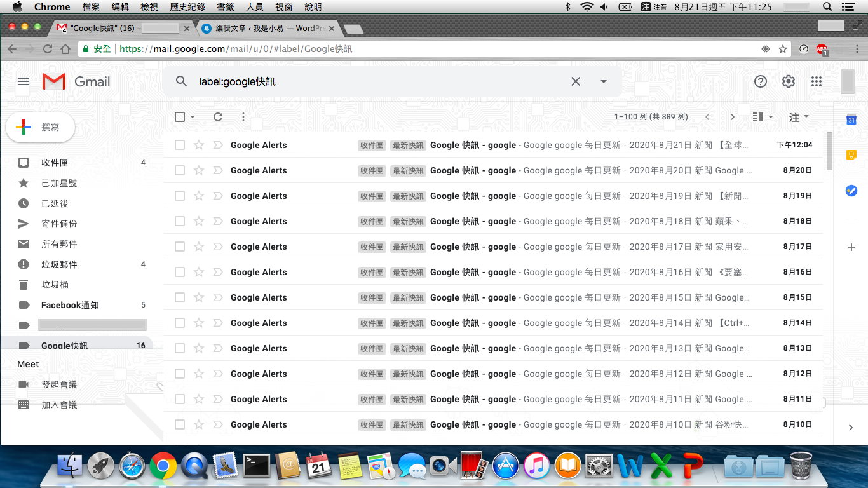868x488 pixels.
Task: Select the 8月11日 email checkbox
Action: pyautogui.click(x=180, y=399)
